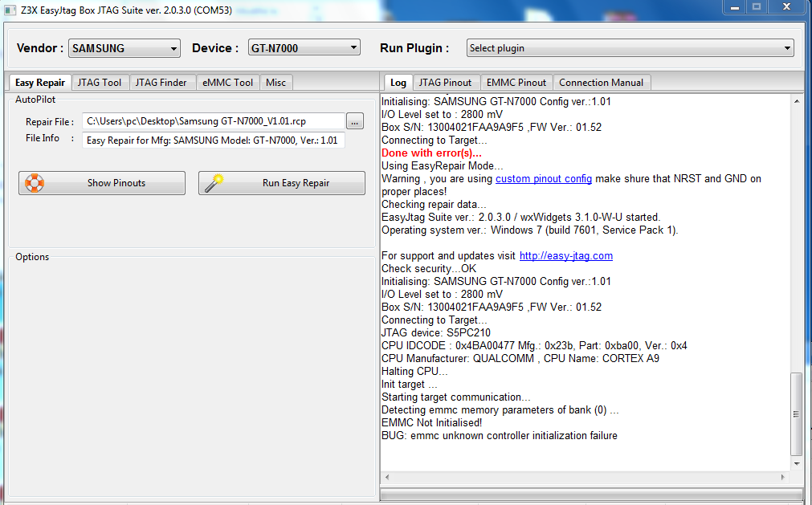Click the 'Check security...OK' log line
Screen dimensions: 812x505
pos(429,268)
